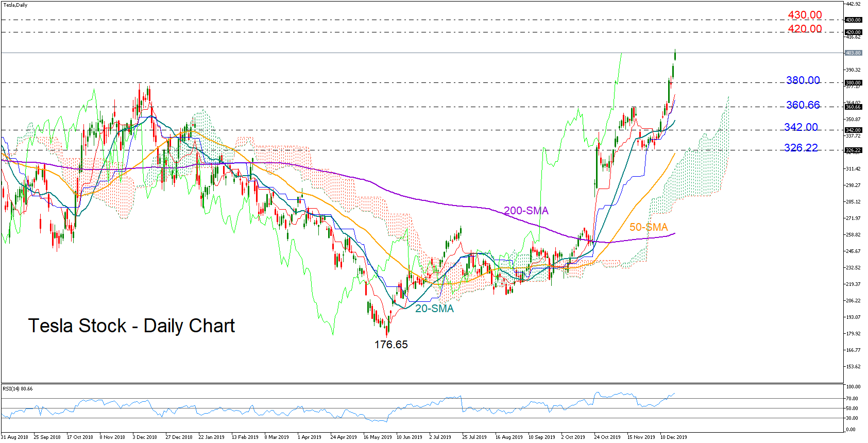The height and width of the screenshot is (443, 868).
Task: Click the black "420.00" price axis tag
Action: coord(853,32)
